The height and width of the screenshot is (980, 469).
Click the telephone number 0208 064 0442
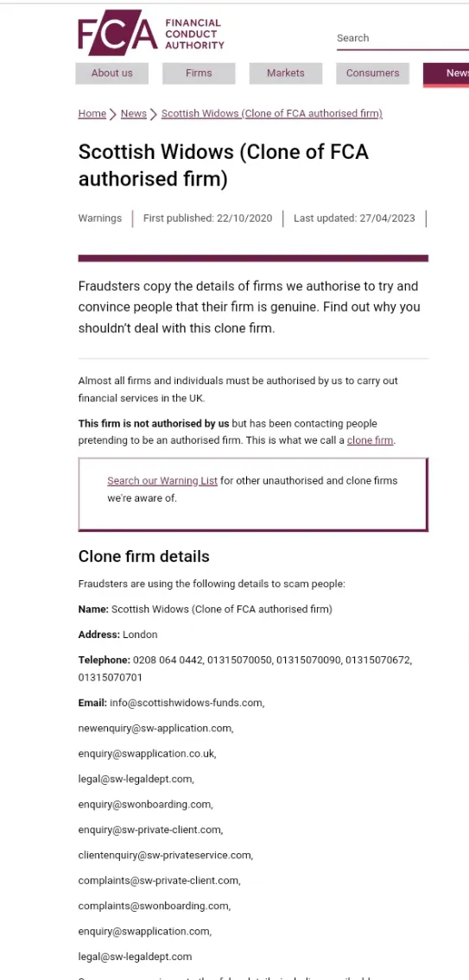[168, 660]
